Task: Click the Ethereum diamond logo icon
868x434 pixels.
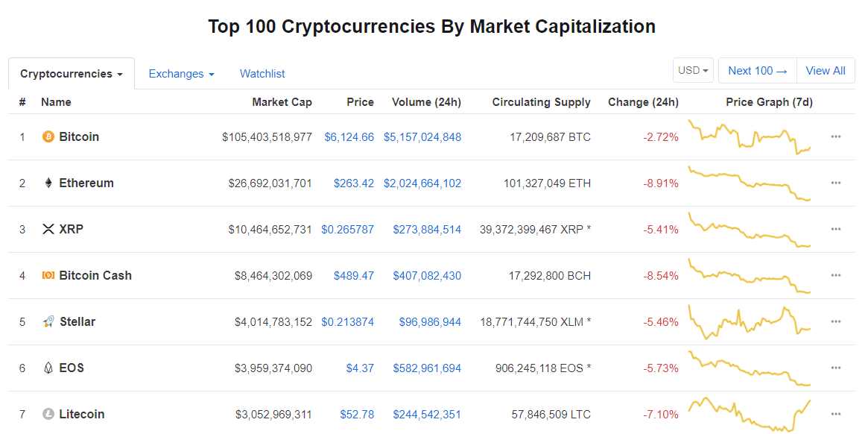Action: [x=48, y=183]
